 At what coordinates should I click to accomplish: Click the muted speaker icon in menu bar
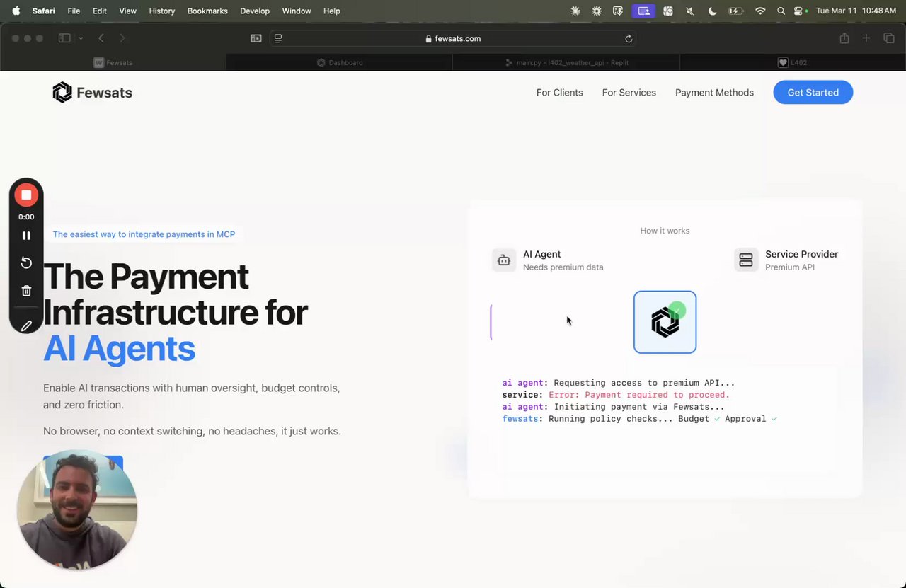click(690, 11)
